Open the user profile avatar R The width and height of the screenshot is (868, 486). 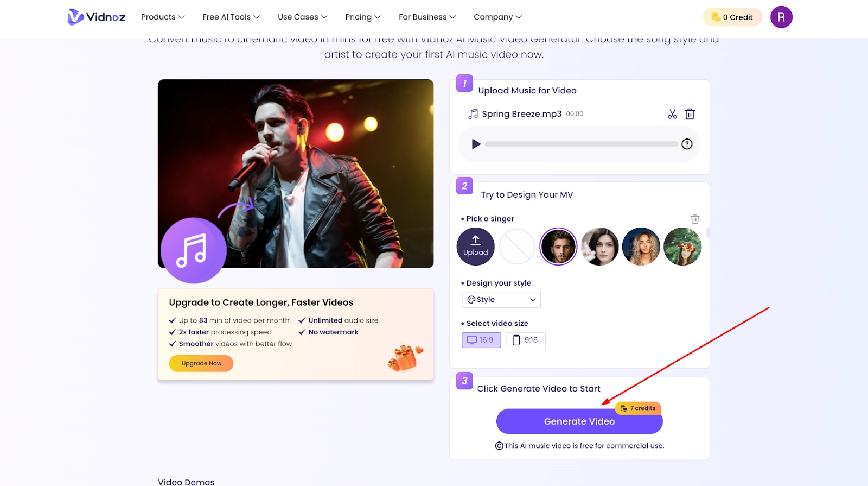point(781,17)
